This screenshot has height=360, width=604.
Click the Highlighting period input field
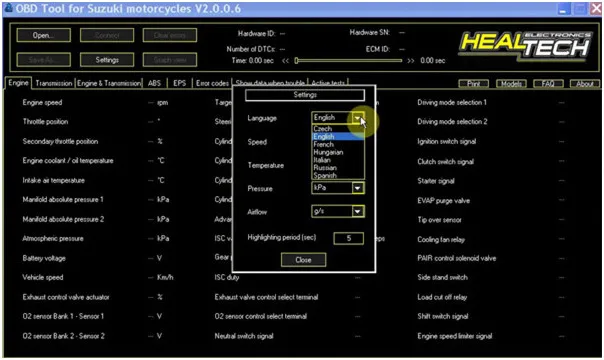coord(349,238)
